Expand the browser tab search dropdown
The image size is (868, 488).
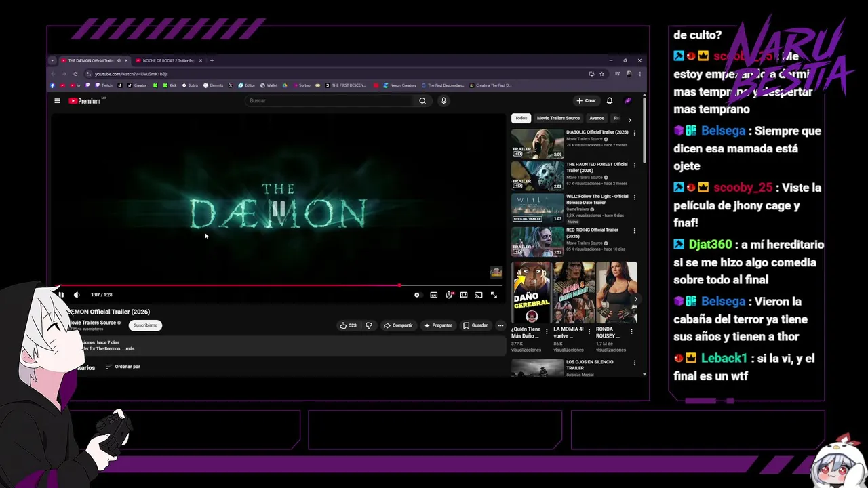point(52,60)
